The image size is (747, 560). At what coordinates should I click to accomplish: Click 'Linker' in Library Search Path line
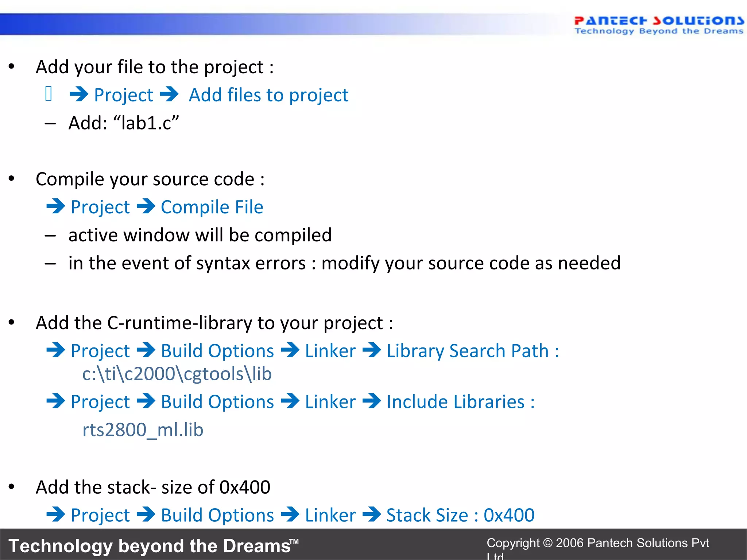pos(330,351)
